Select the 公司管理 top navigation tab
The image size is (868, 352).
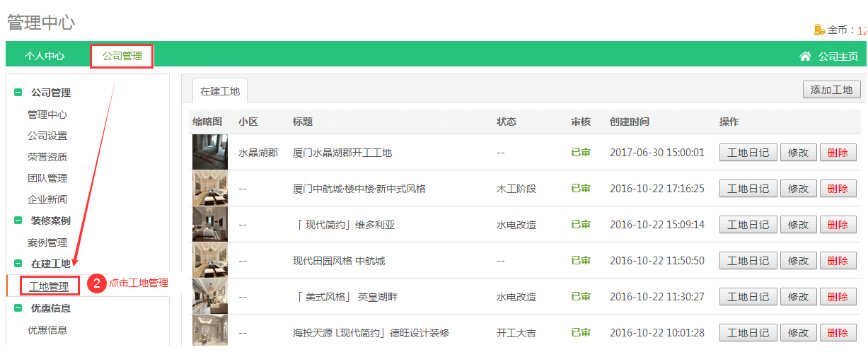122,57
